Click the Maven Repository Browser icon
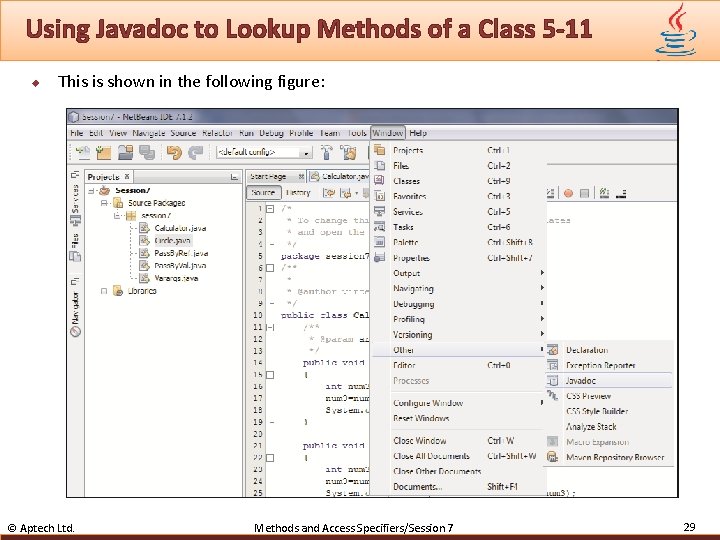Viewport: 720px width, 540px height. coord(552,457)
